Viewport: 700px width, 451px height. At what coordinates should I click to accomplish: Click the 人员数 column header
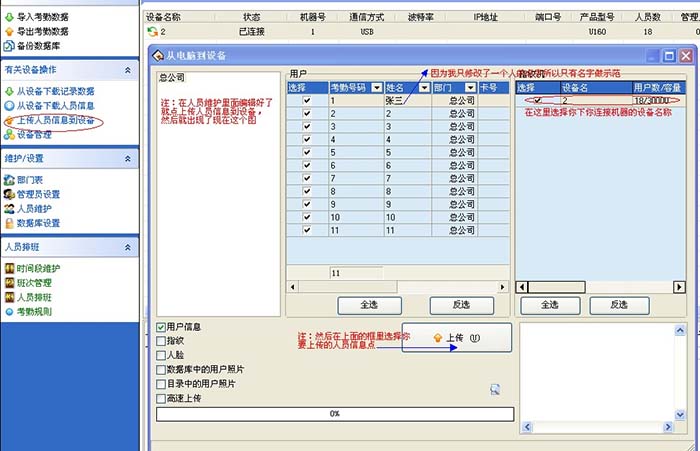(647, 17)
